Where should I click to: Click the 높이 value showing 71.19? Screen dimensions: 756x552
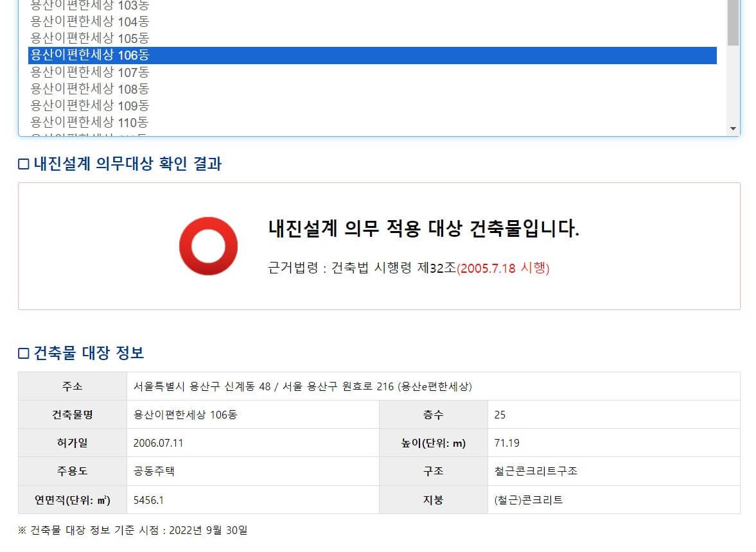tap(507, 443)
